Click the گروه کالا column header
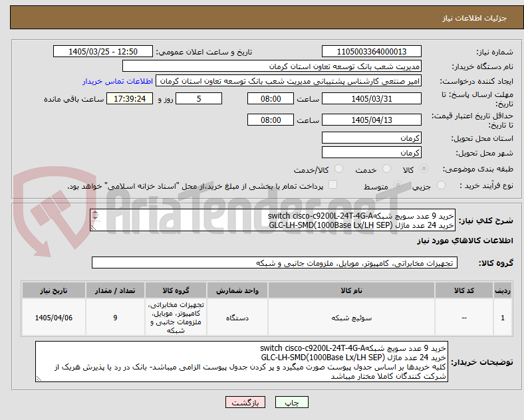This screenshot has width=524, height=420. (176, 290)
